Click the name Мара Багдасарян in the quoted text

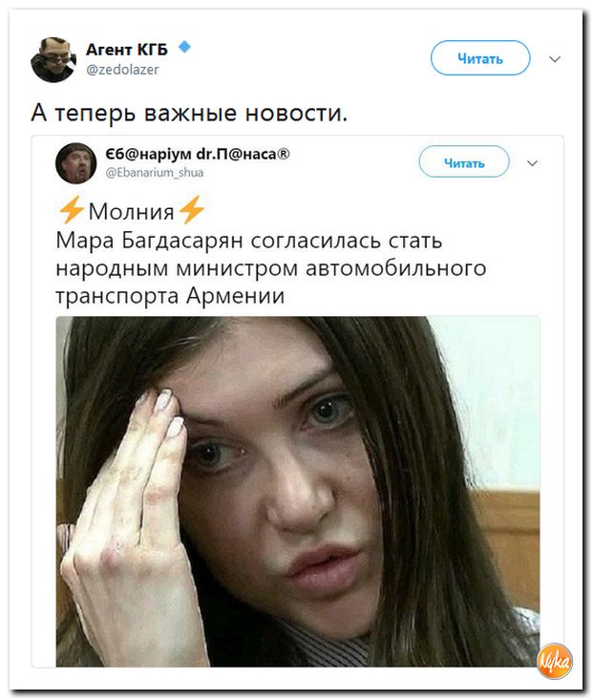point(150,241)
